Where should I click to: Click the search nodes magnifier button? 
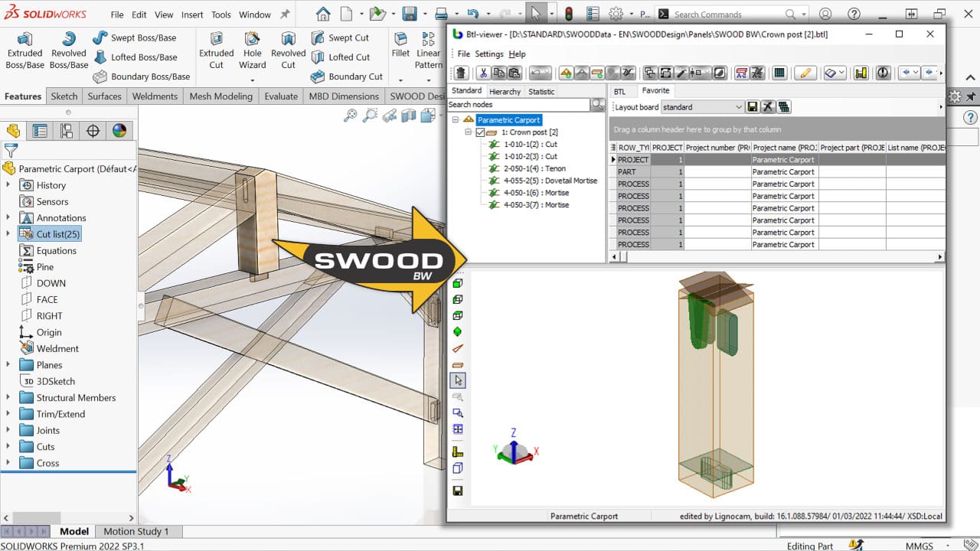tap(598, 105)
